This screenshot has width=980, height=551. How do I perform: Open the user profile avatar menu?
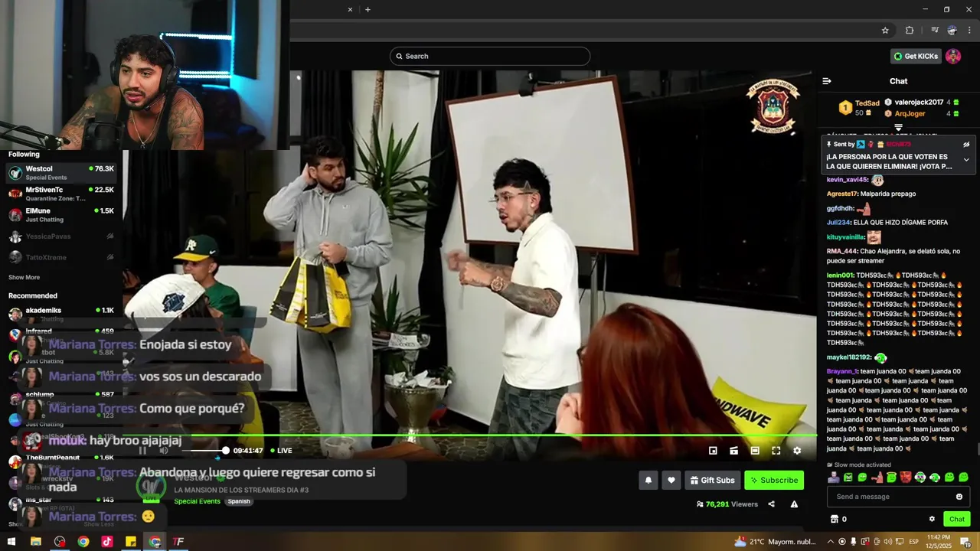(953, 56)
